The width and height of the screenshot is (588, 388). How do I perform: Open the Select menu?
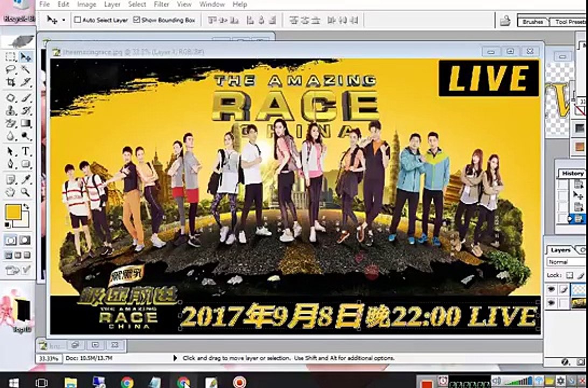coord(137,4)
